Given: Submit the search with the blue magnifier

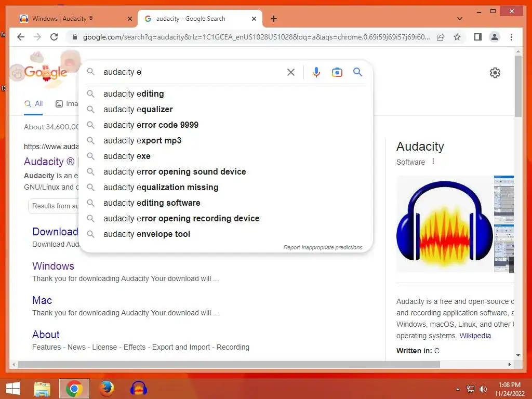Looking at the screenshot, I should (357, 72).
